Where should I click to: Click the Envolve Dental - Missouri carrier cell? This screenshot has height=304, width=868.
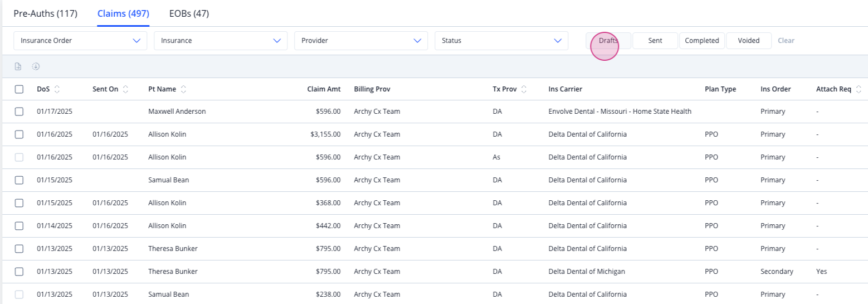coord(620,112)
